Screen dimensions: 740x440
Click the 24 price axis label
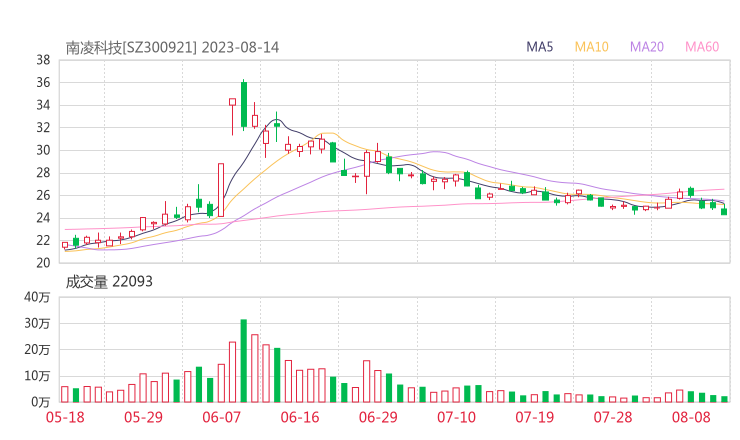[x=43, y=218]
